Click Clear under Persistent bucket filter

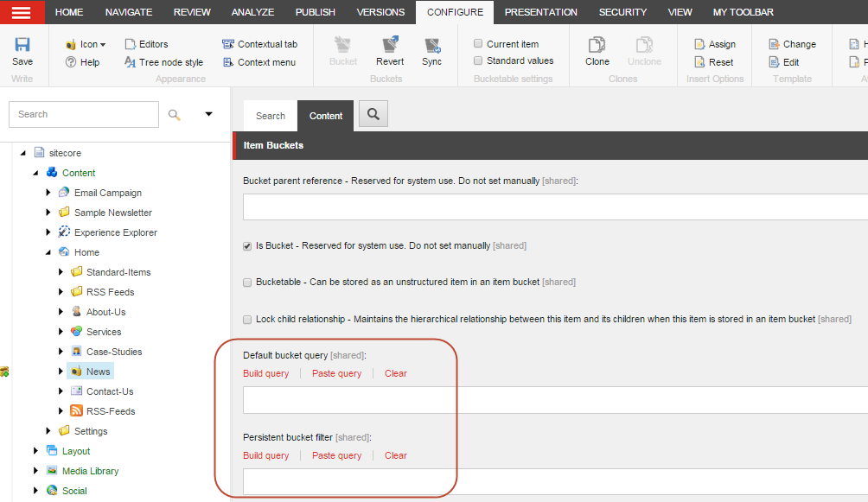tap(395, 455)
